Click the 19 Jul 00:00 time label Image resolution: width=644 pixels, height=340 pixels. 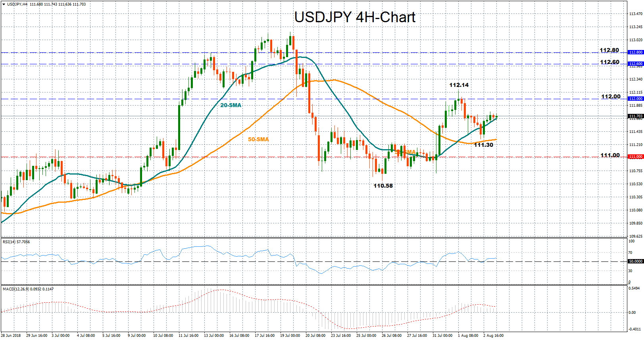(x=290, y=336)
